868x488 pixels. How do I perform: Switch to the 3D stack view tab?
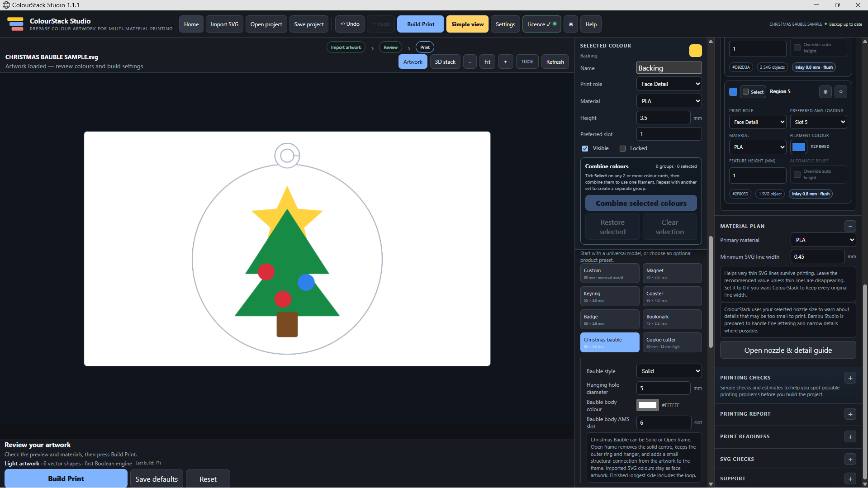point(445,62)
